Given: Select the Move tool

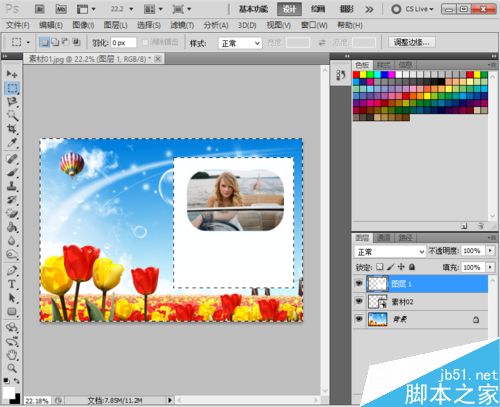Looking at the screenshot, I should tap(12, 74).
